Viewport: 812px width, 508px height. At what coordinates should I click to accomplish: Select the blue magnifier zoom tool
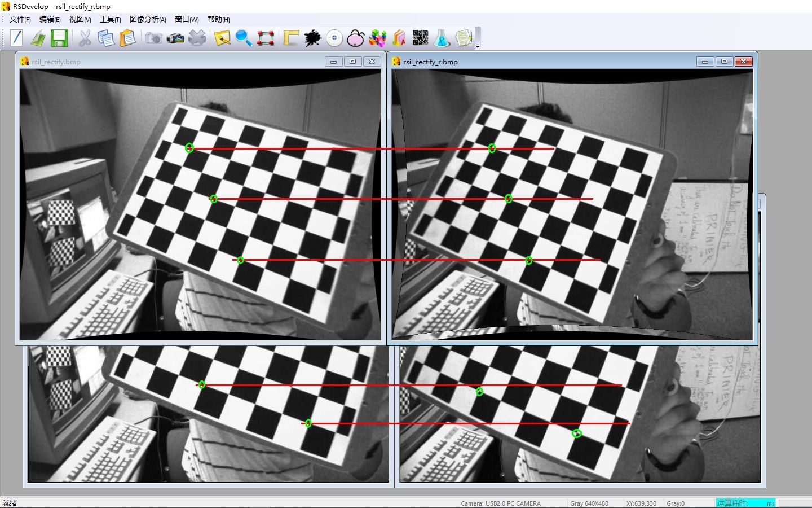click(x=244, y=38)
